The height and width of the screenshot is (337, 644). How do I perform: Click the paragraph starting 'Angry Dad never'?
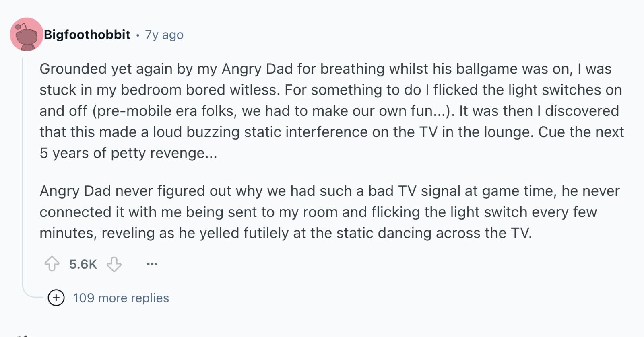coord(330,212)
